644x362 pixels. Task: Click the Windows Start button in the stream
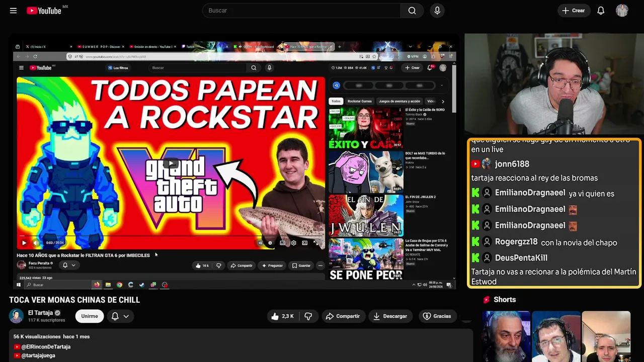(19, 285)
